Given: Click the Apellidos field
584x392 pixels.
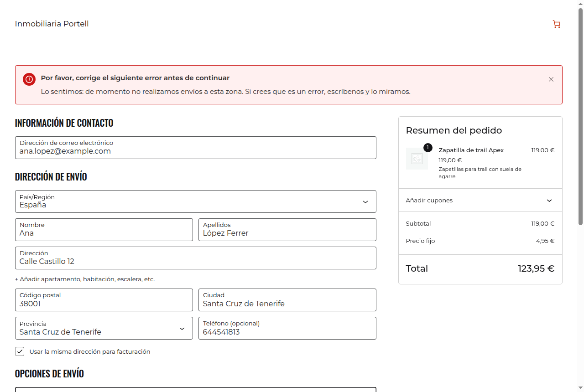Looking at the screenshot, I should (287, 230).
